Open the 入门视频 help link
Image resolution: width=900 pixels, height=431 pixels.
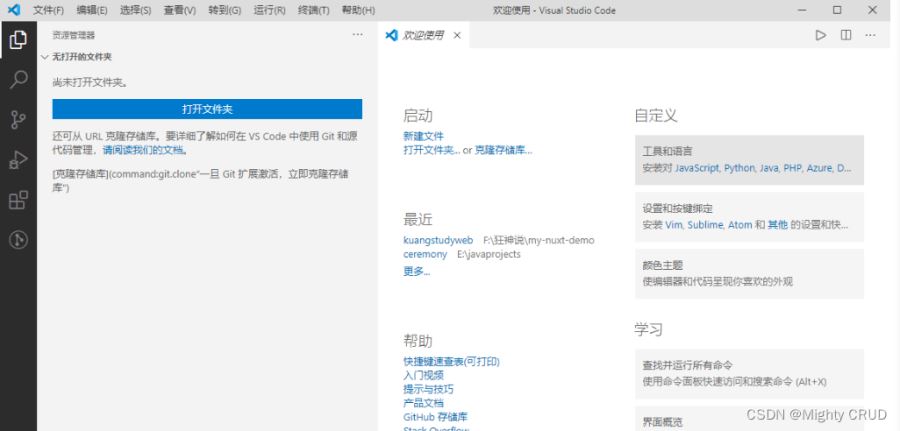click(424, 375)
